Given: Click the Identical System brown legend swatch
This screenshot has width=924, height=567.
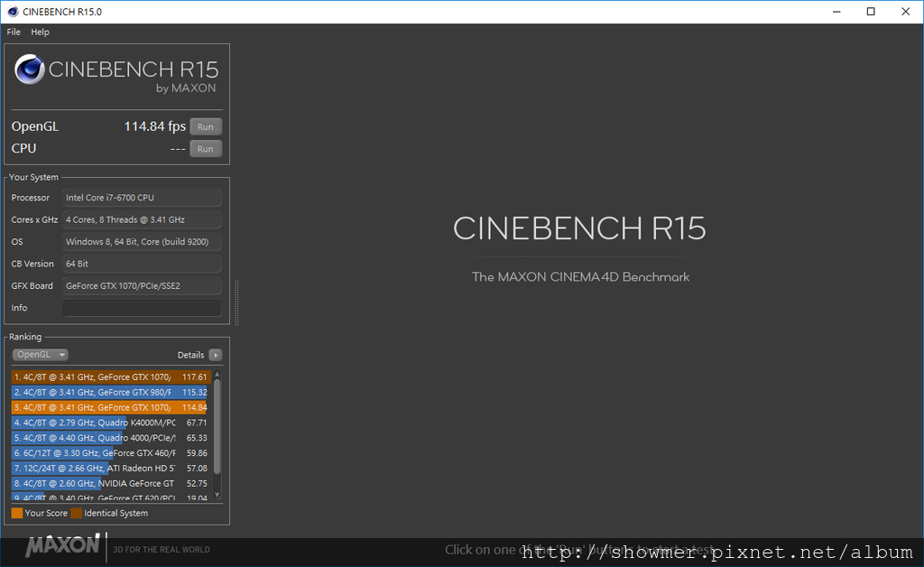Looking at the screenshot, I should pos(76,514).
